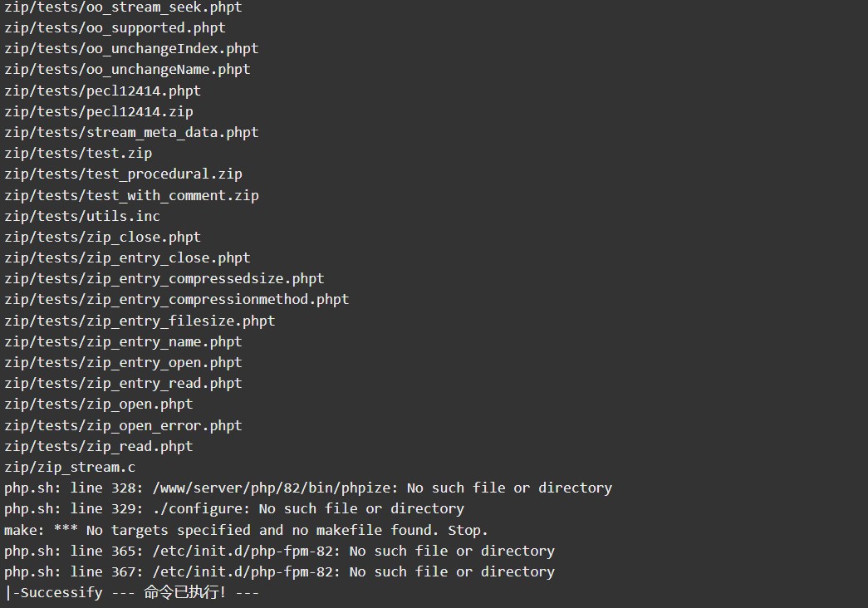This screenshot has width=868, height=608.
Task: Click the test_with_comment.zip entry
Action: pyautogui.click(x=131, y=195)
